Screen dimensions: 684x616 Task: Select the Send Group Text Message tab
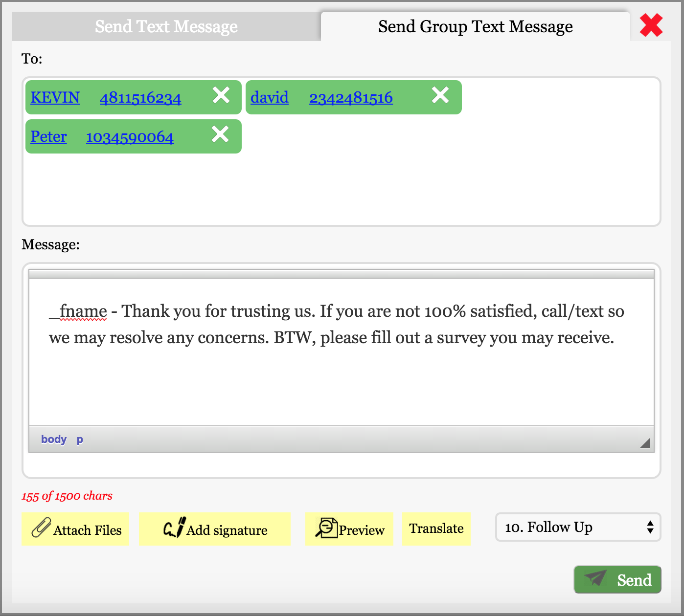pos(475,26)
